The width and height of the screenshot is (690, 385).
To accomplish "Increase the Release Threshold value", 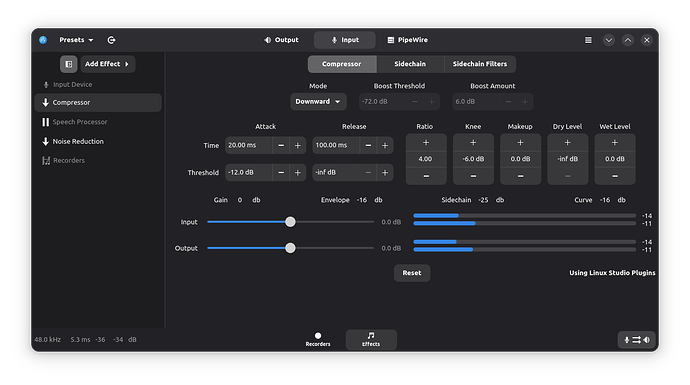I will 385,173.
